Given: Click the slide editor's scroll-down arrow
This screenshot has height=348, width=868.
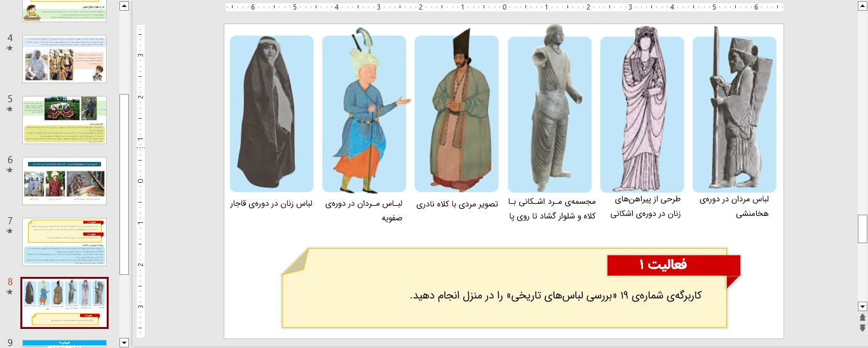Looking at the screenshot, I should tap(862, 305).
